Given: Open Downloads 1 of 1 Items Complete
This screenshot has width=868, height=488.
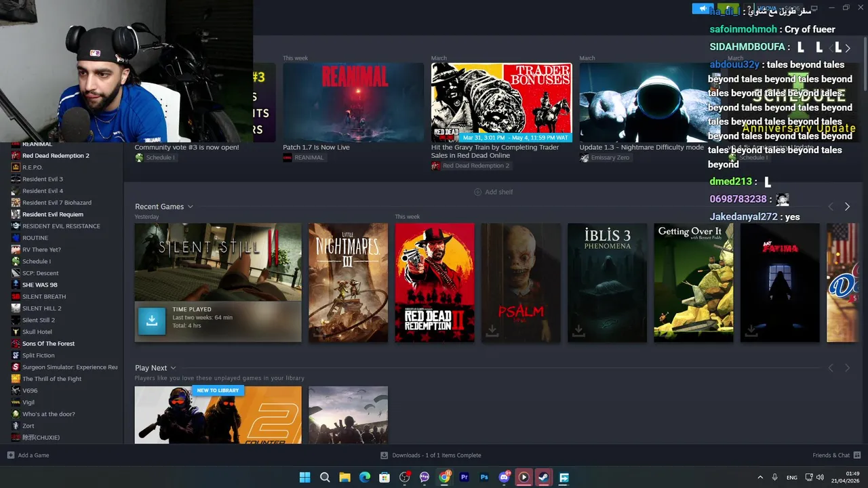Looking at the screenshot, I should [437, 455].
